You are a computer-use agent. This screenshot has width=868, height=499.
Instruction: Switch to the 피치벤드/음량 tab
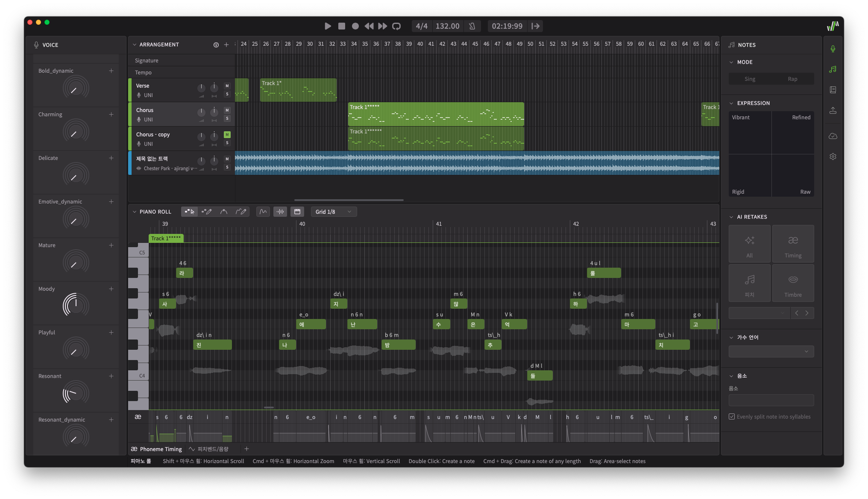pyautogui.click(x=209, y=449)
